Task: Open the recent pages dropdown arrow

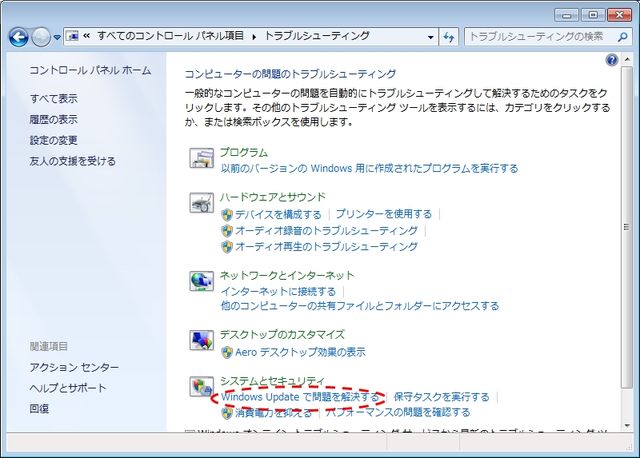Action: 57,38
